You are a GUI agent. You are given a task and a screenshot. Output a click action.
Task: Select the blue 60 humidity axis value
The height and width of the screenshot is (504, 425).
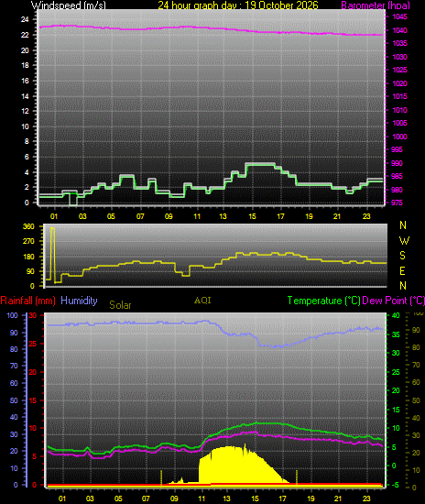pos(14,383)
